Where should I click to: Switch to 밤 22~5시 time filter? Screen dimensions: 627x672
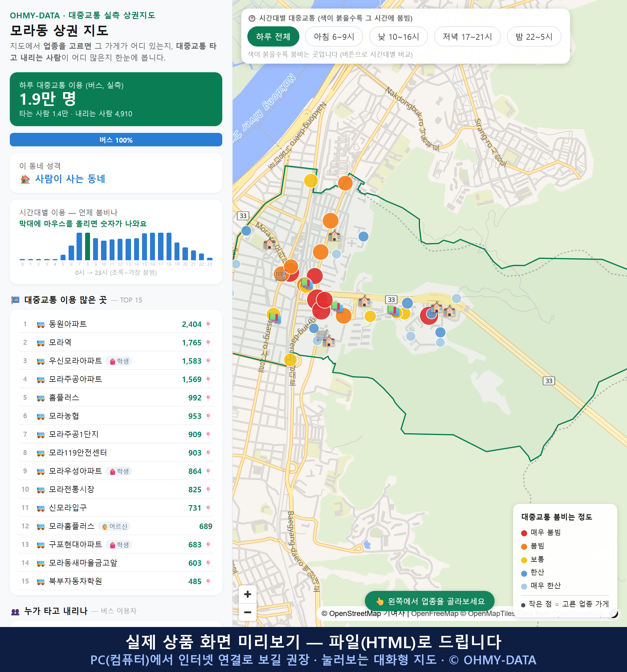tap(534, 36)
